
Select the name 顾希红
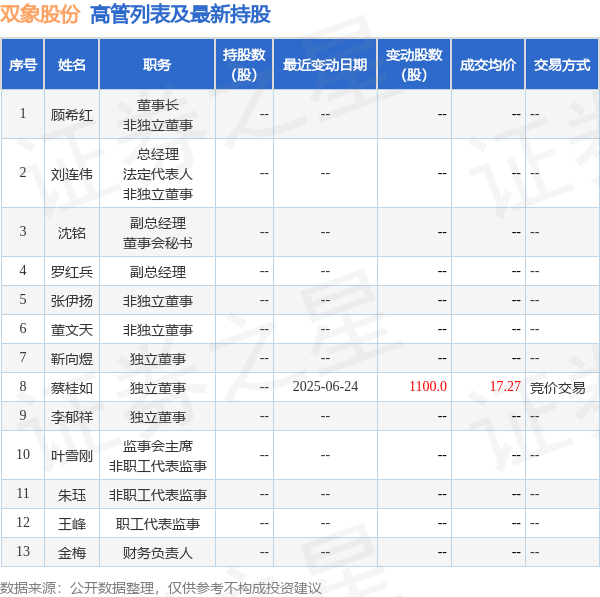point(72,115)
